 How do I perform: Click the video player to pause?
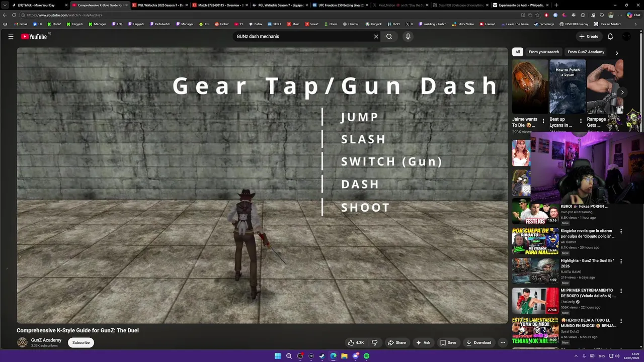click(x=262, y=186)
